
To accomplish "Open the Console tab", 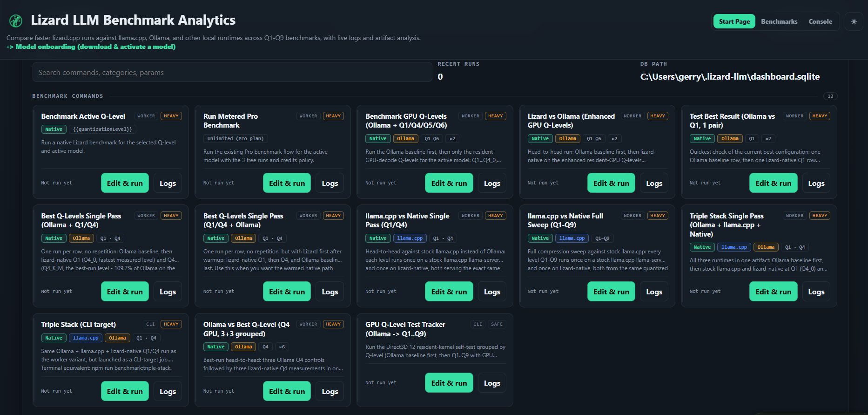I will [x=820, y=21].
